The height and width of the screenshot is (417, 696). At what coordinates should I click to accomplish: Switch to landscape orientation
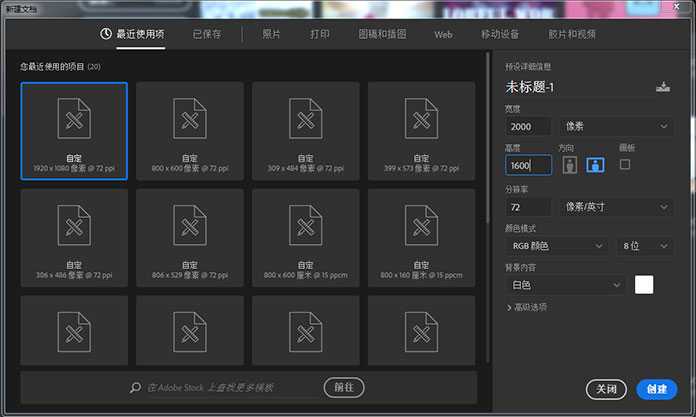point(596,165)
